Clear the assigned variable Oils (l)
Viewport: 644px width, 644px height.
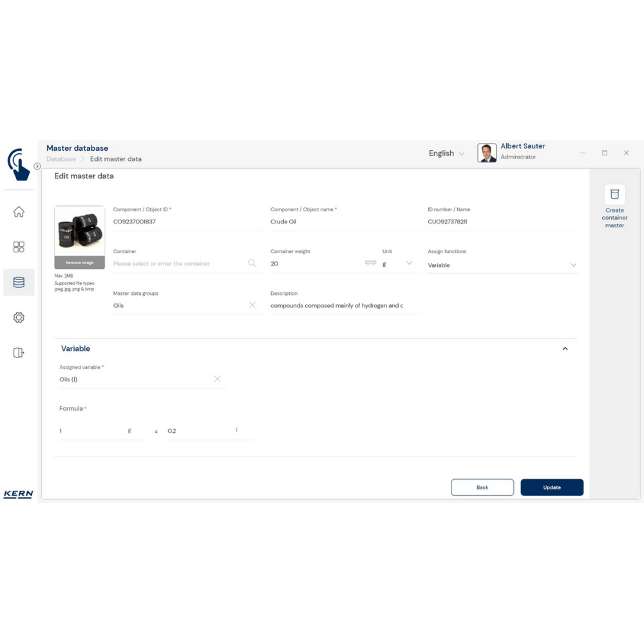coord(217,379)
